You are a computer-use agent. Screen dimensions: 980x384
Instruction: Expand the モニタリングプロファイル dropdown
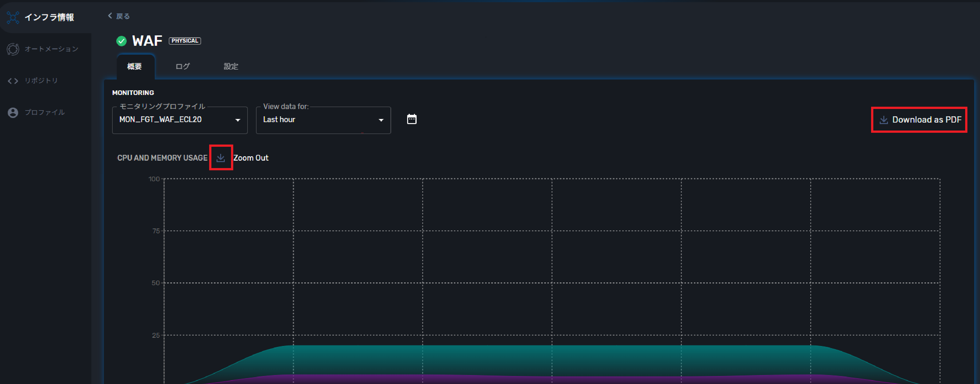(x=179, y=120)
